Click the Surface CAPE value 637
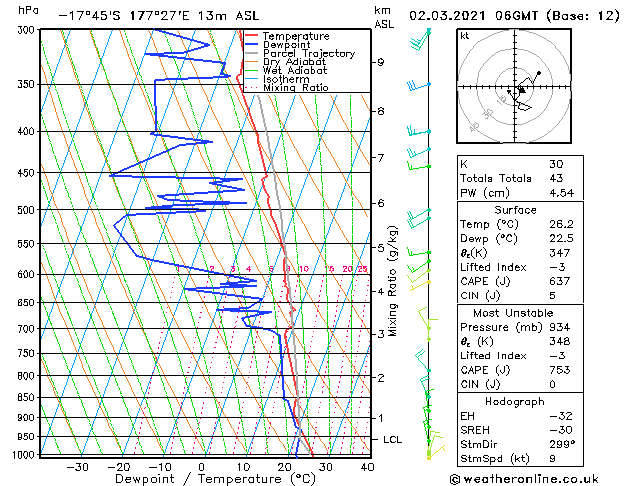Screen dimensions: 629x486 click(x=560, y=281)
